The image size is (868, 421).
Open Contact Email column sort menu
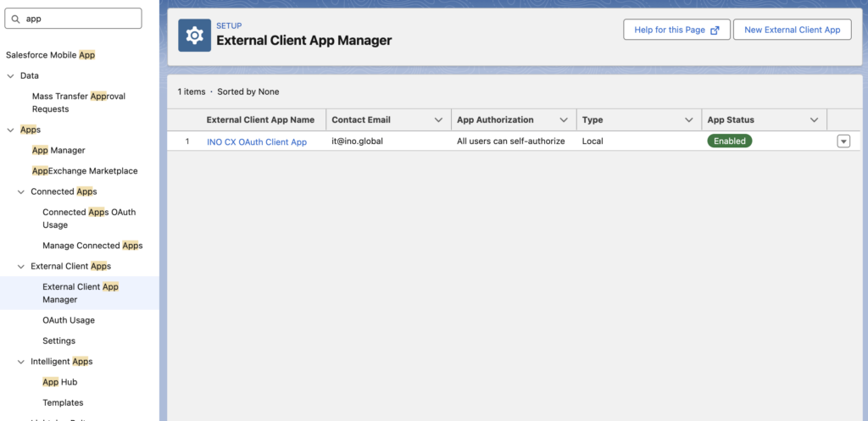(x=438, y=120)
